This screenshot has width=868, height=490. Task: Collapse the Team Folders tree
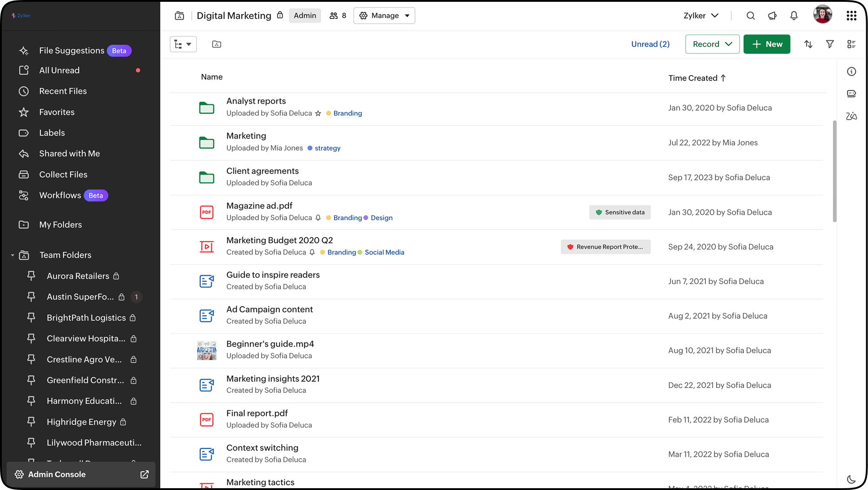pyautogui.click(x=13, y=255)
